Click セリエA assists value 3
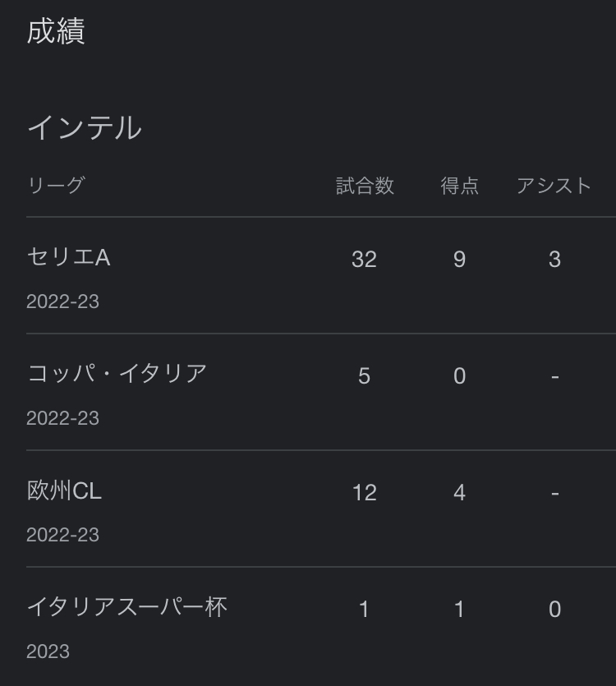The image size is (616, 686). (x=554, y=260)
